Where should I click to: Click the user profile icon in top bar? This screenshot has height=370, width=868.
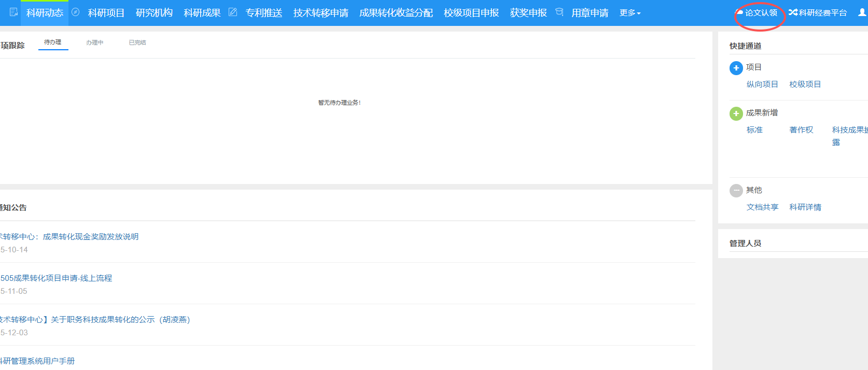[x=862, y=12]
